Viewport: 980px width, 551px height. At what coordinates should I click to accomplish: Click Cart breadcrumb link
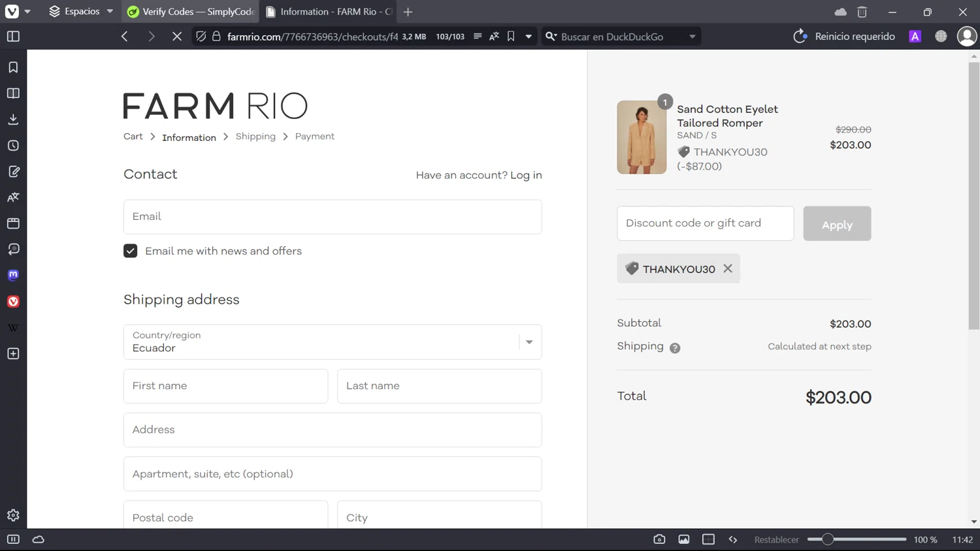point(133,136)
